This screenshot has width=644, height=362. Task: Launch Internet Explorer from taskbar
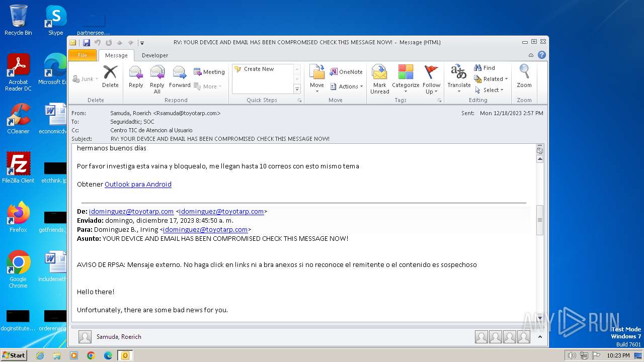pyautogui.click(x=40, y=355)
